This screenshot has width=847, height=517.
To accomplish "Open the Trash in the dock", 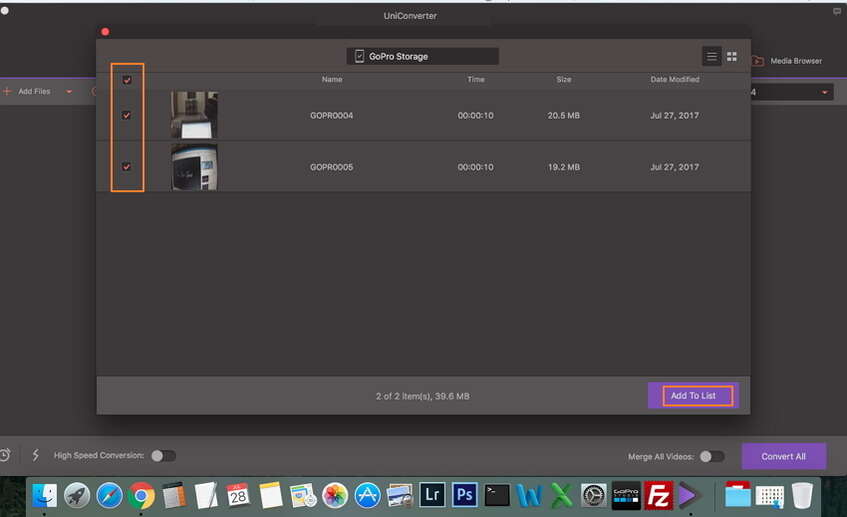I will pos(802,495).
